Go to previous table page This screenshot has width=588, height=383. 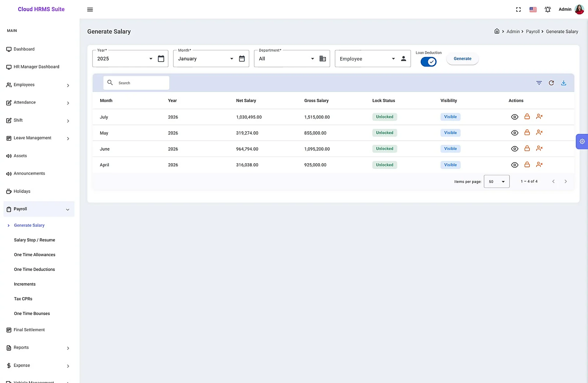coord(553,181)
